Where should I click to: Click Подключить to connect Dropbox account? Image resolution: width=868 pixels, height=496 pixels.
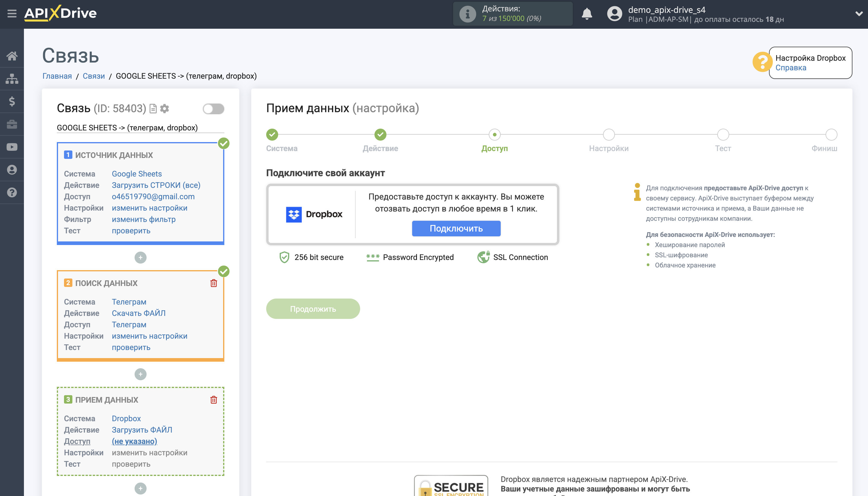click(456, 228)
